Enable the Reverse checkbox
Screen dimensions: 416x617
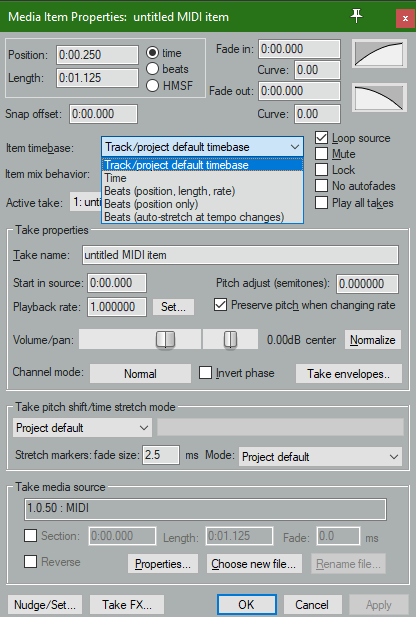click(31, 562)
